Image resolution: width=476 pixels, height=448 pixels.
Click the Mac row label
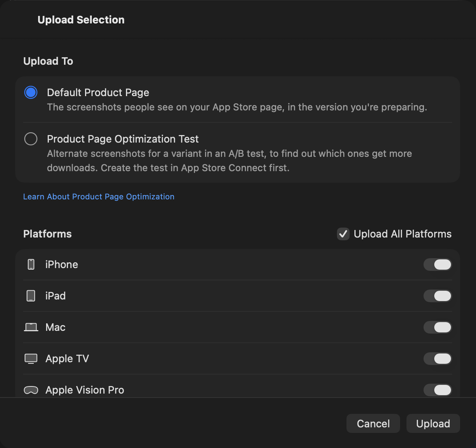55,327
